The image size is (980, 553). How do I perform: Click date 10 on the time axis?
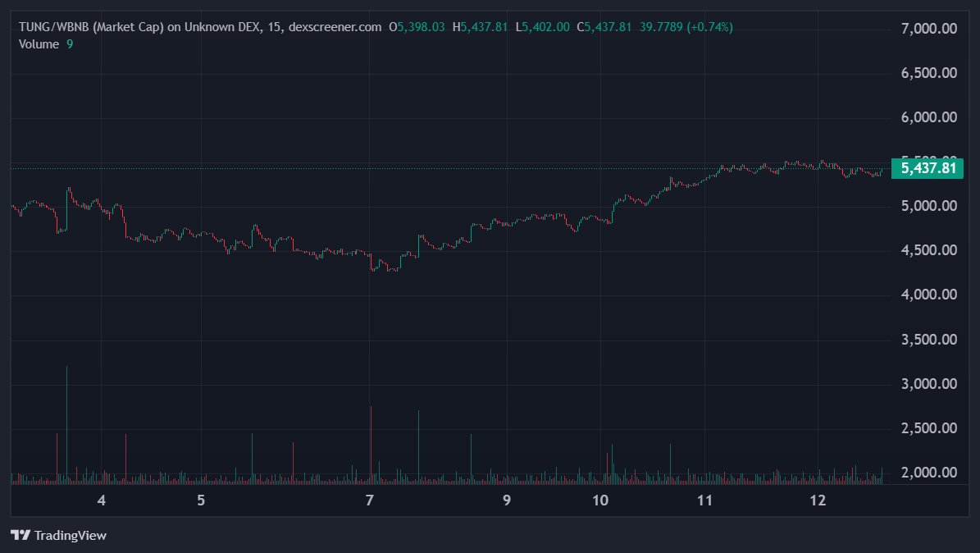click(600, 500)
